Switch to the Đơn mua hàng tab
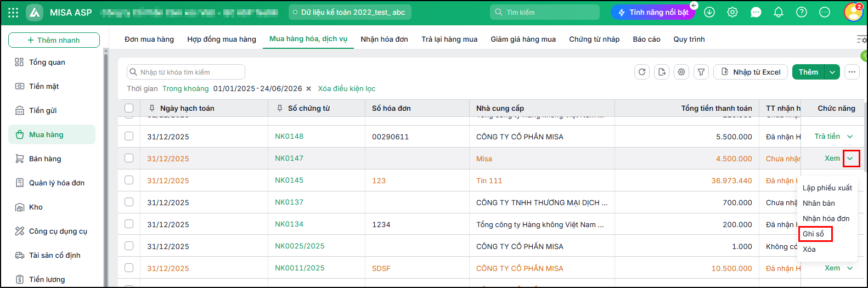 coord(149,39)
